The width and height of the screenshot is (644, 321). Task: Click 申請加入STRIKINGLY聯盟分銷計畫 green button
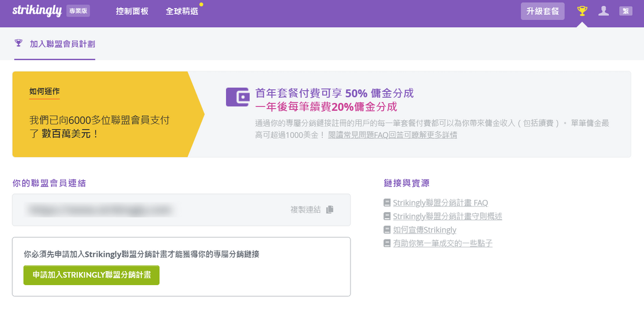[91, 275]
